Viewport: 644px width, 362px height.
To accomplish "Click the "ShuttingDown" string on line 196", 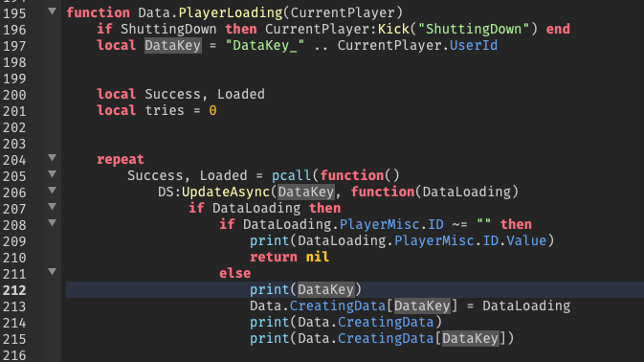I will (x=474, y=29).
